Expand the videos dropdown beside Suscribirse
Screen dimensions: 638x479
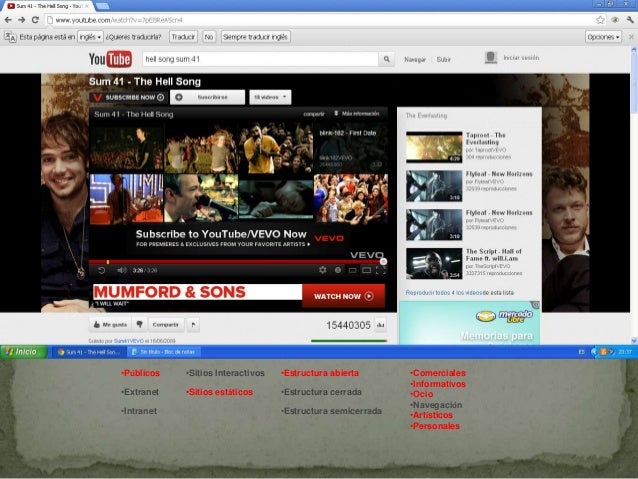coord(270,97)
